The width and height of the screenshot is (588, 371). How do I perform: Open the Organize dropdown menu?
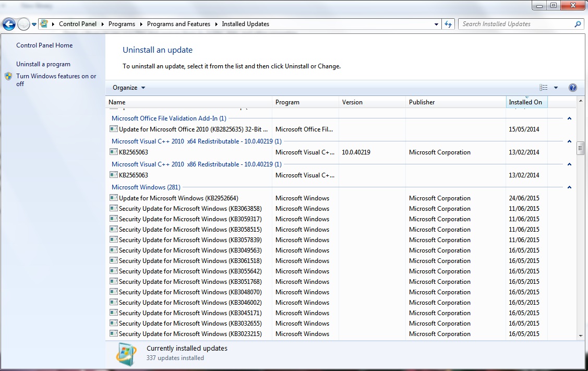129,88
